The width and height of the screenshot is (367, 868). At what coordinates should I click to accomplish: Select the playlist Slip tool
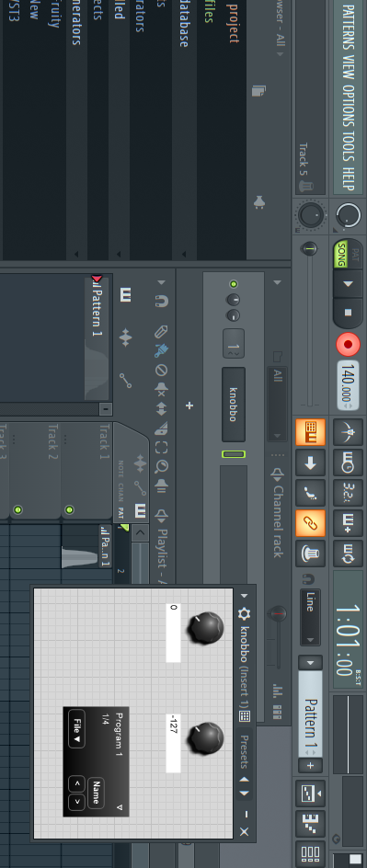[x=161, y=408]
